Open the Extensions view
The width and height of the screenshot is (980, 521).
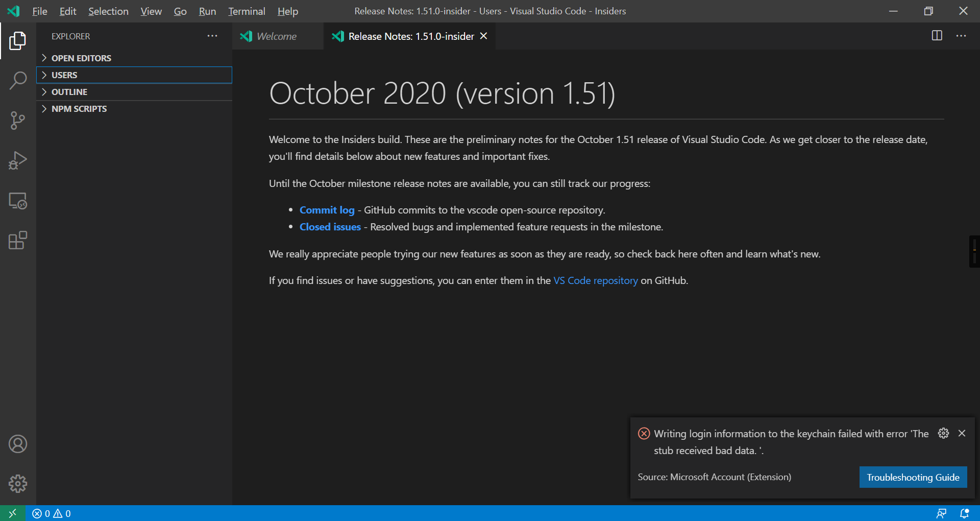pos(18,240)
